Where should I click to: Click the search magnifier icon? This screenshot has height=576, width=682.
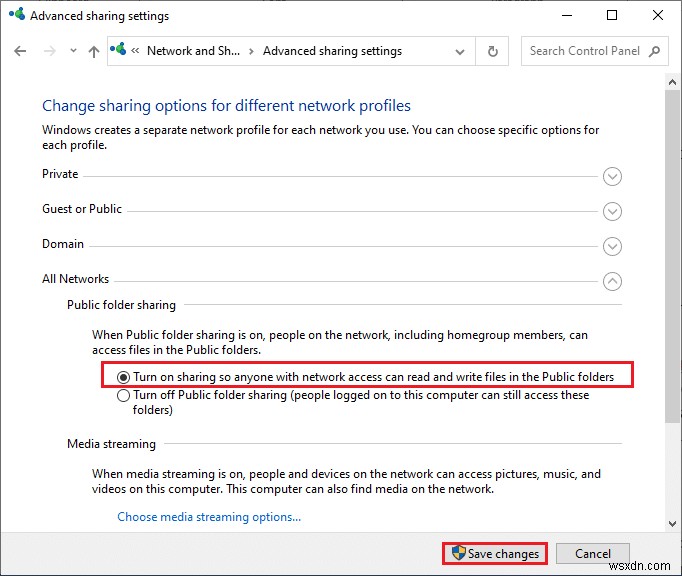[x=655, y=51]
